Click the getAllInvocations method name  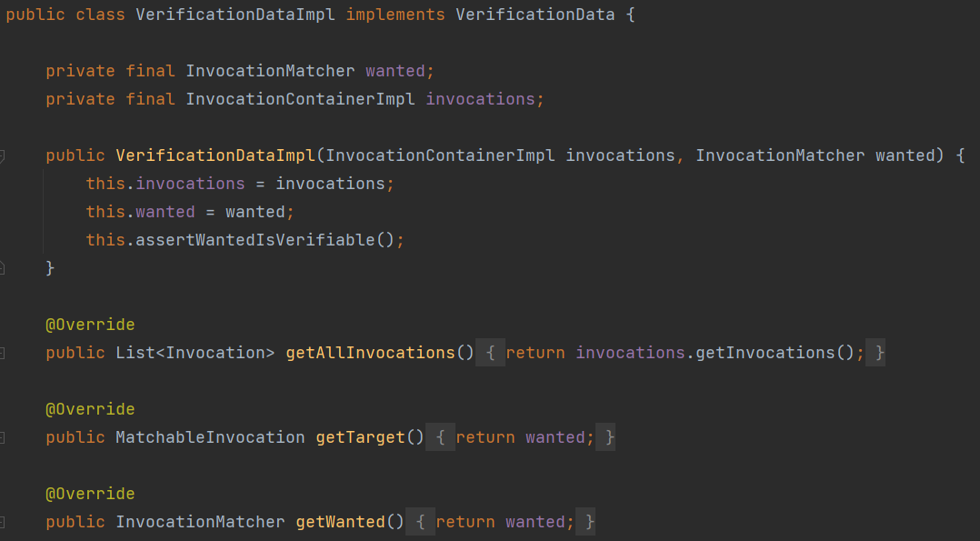coord(370,353)
